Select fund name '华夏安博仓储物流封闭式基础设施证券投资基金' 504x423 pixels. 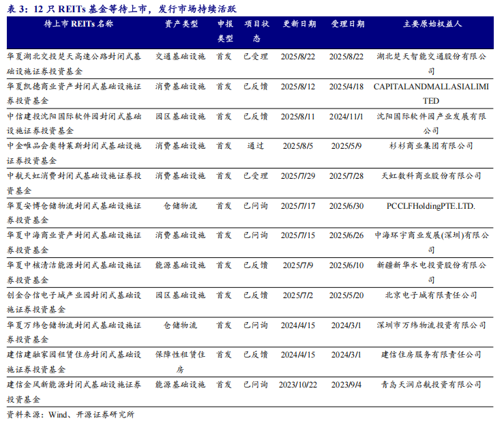pos(74,213)
